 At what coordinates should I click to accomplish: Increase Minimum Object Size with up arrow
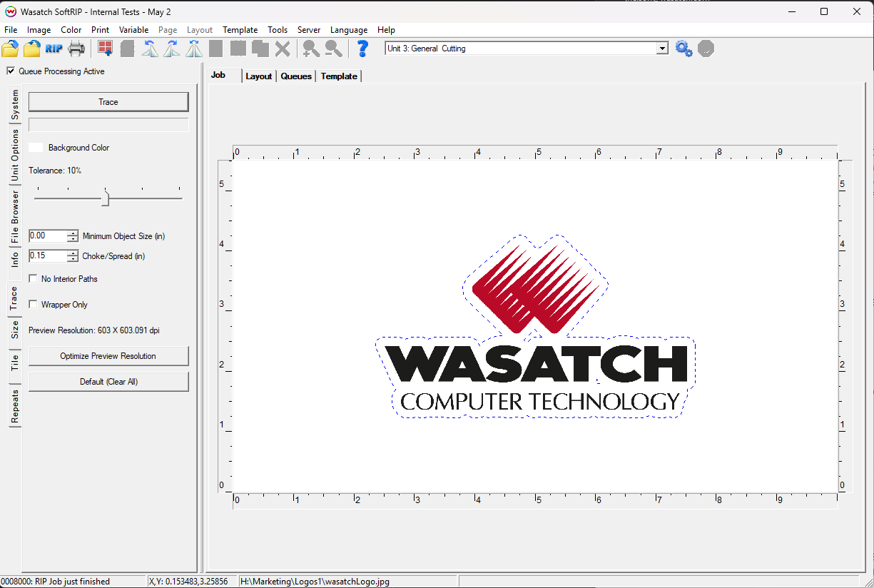click(73, 233)
